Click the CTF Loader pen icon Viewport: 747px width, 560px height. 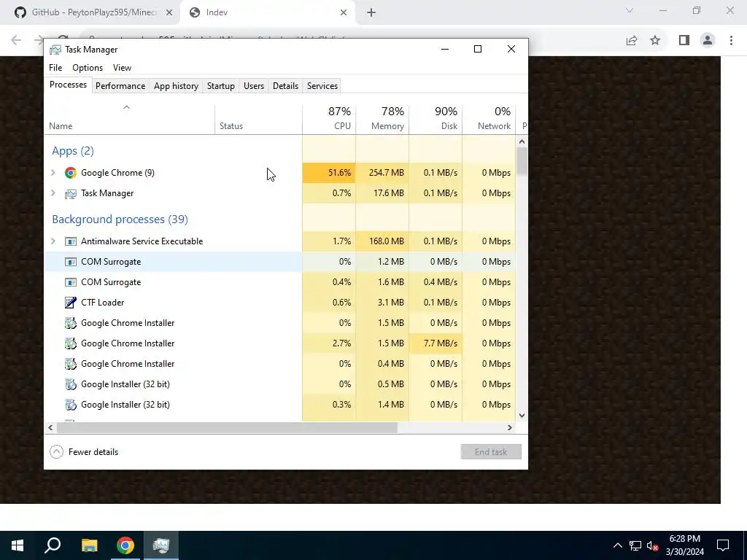pos(71,303)
